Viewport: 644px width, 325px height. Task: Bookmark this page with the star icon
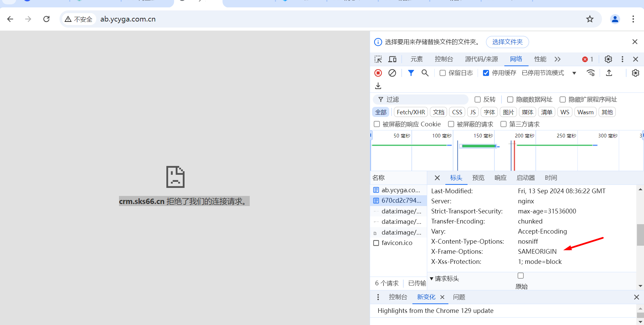(590, 19)
